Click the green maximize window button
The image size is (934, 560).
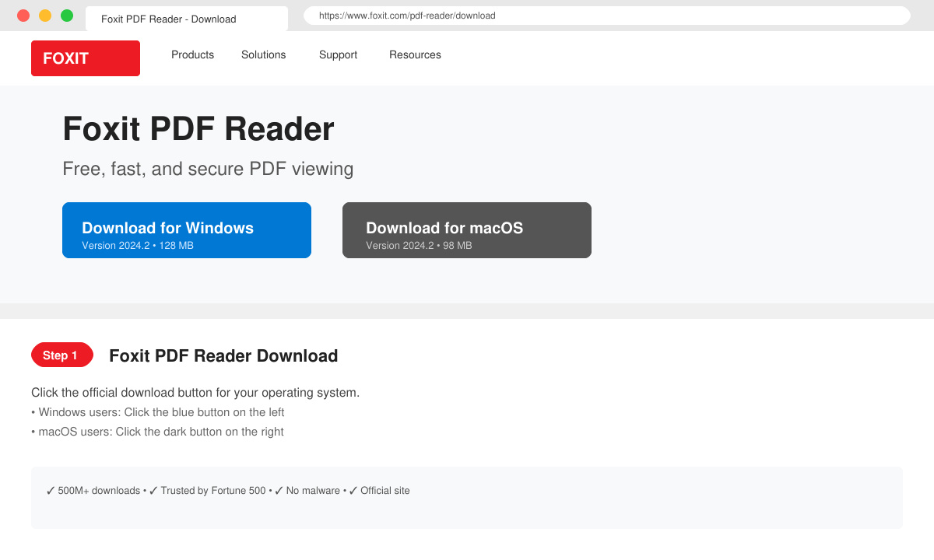pyautogui.click(x=67, y=16)
